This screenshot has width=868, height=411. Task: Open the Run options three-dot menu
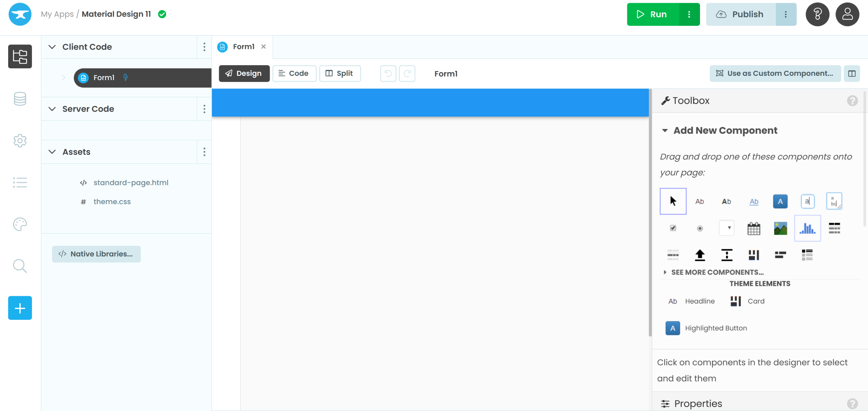point(689,14)
